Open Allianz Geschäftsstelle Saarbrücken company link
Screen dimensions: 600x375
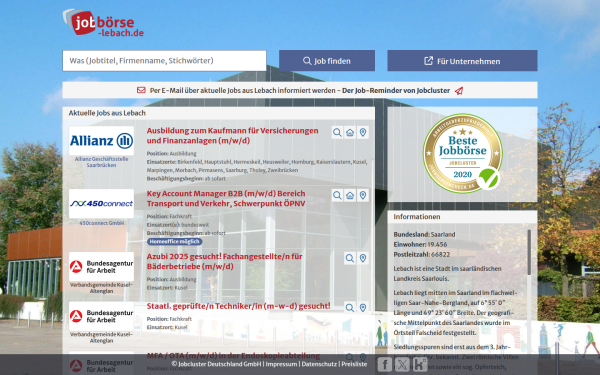101,162
